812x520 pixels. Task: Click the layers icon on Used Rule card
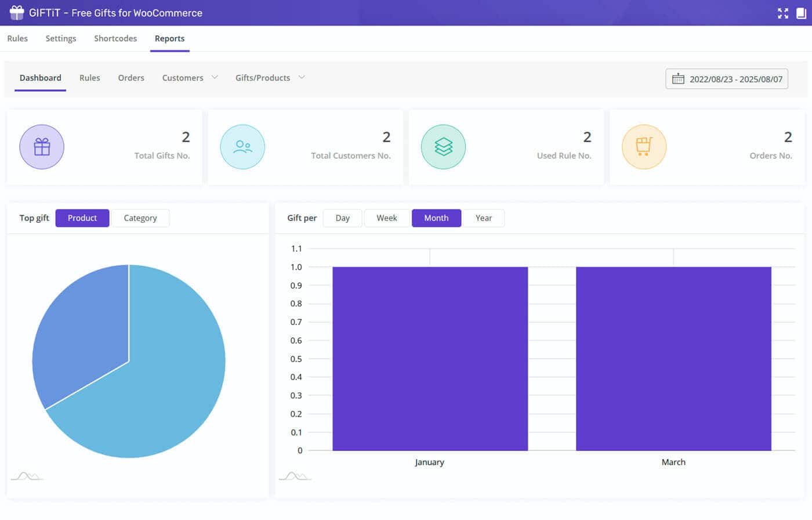443,146
